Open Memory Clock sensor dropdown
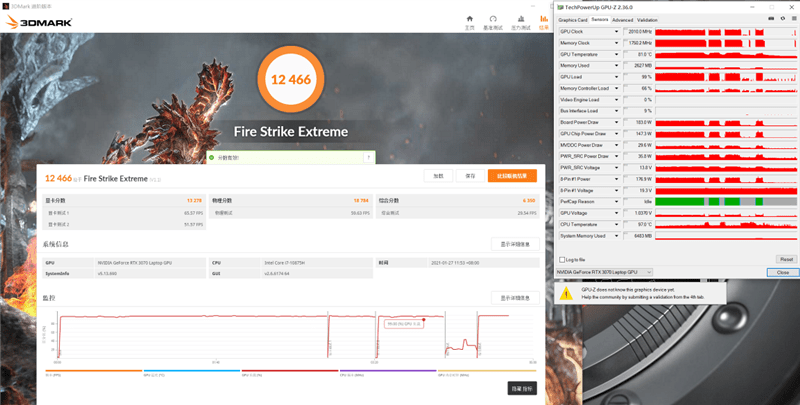 pos(616,43)
